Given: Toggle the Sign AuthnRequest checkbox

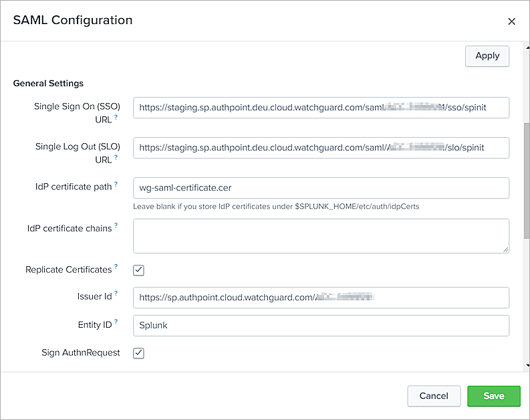Looking at the screenshot, I should coord(139,353).
